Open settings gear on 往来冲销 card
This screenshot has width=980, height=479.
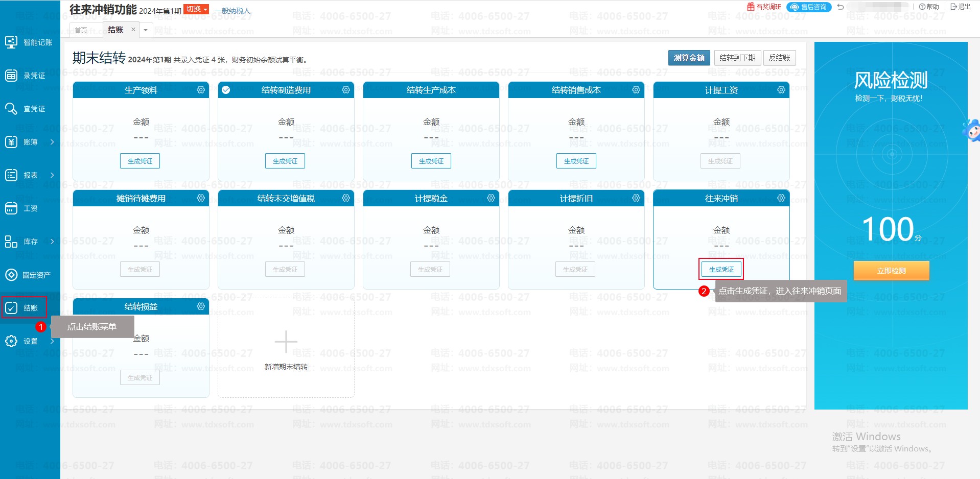(x=781, y=198)
